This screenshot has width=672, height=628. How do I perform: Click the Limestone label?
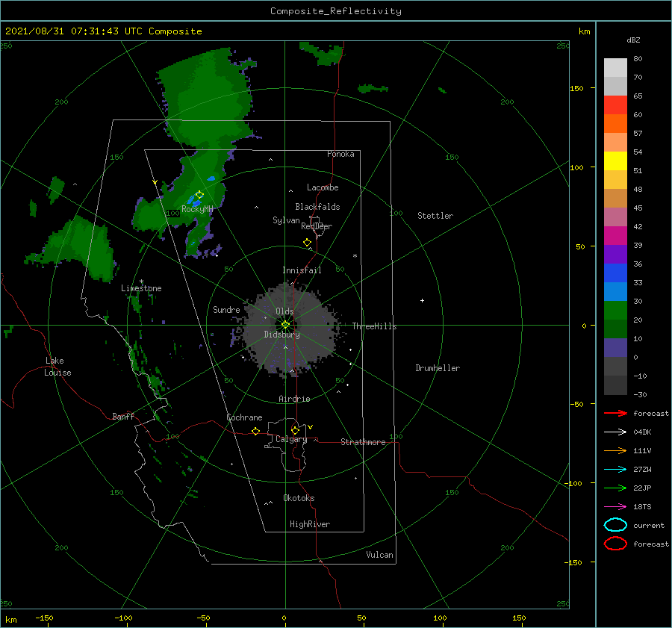coord(141,288)
